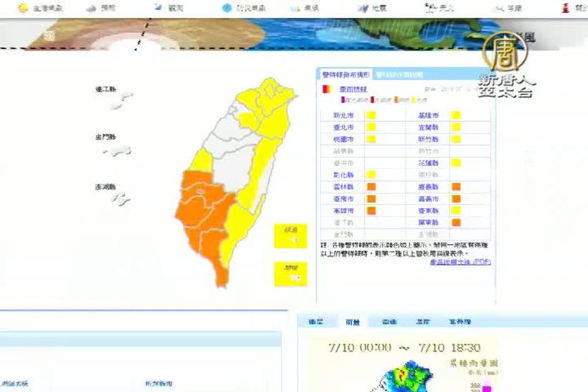Click the 常識 icon in top navigation
The height and width of the screenshot is (392, 588).
[x=498, y=8]
